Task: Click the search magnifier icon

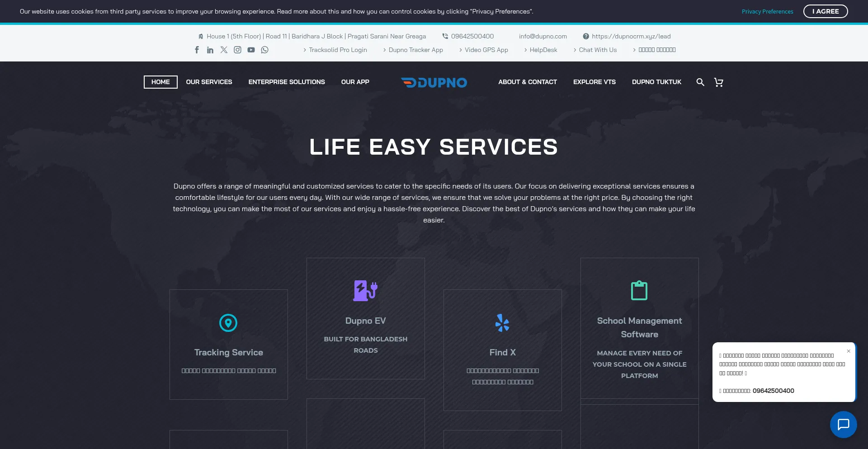Action: [700, 82]
